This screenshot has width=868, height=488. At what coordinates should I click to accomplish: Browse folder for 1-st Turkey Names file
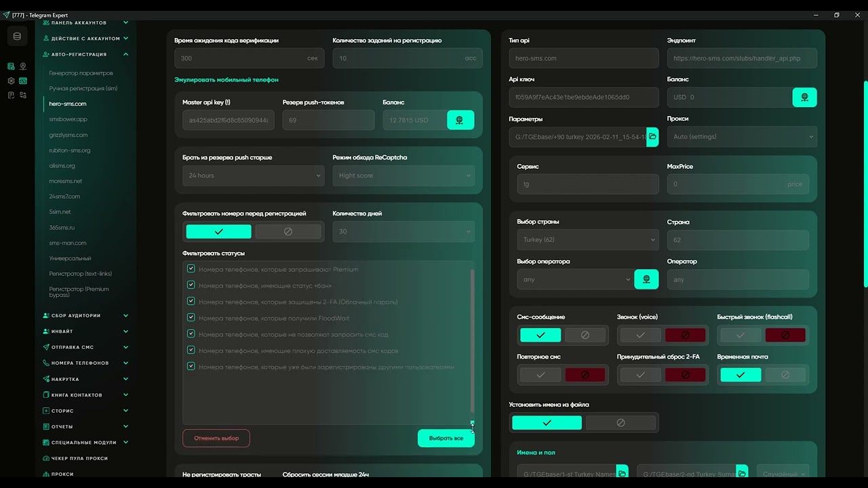622,473
